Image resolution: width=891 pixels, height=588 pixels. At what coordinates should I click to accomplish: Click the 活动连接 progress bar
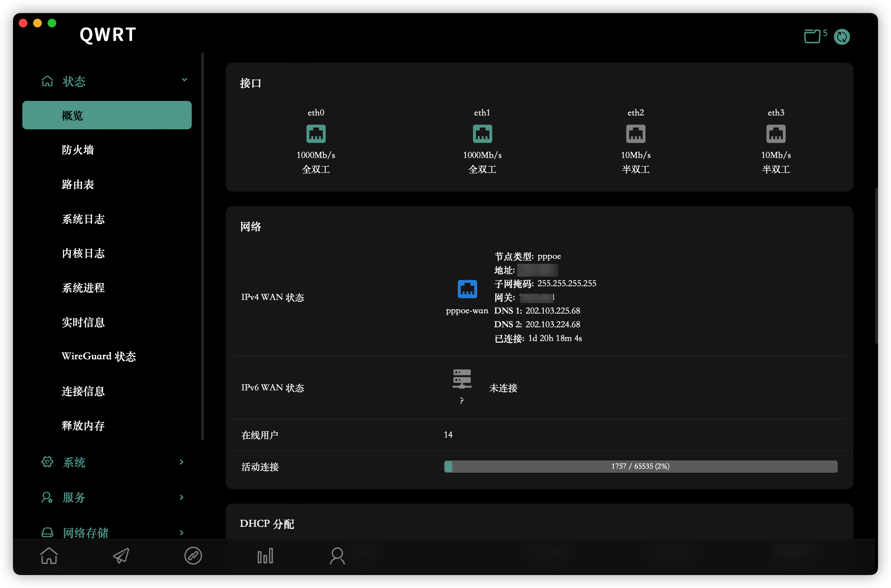tap(640, 466)
